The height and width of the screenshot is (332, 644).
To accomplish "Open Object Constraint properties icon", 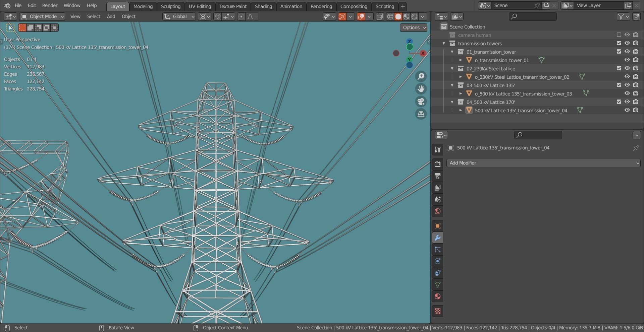I will point(437,273).
